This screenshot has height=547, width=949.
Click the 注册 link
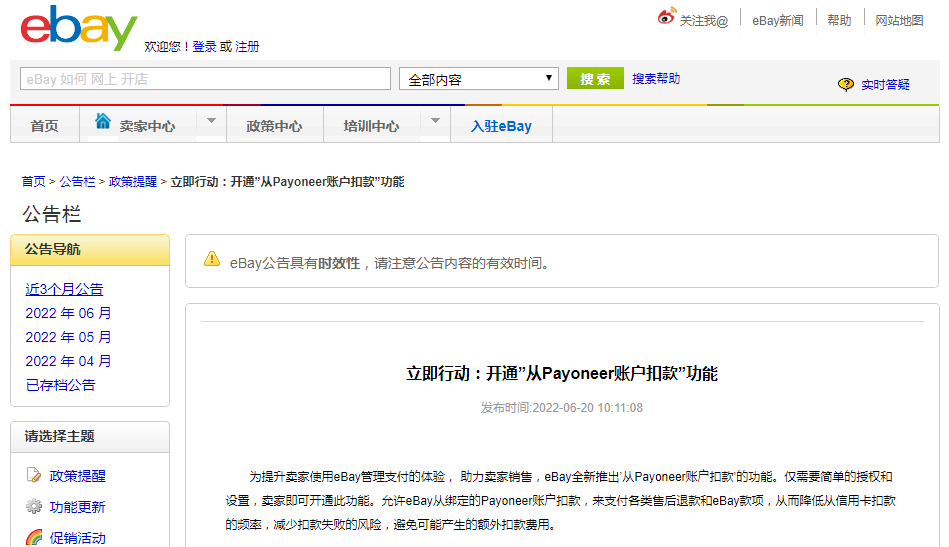tap(247, 47)
